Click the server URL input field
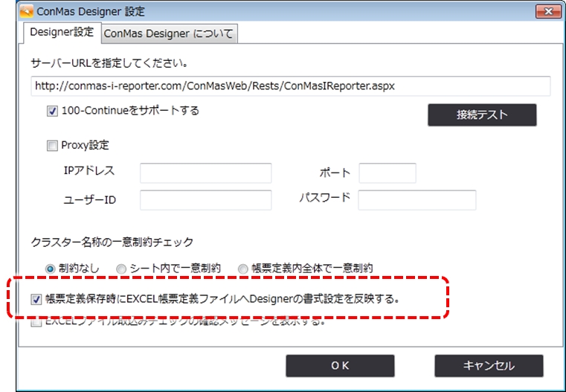The height and width of the screenshot is (392, 566). [x=291, y=86]
